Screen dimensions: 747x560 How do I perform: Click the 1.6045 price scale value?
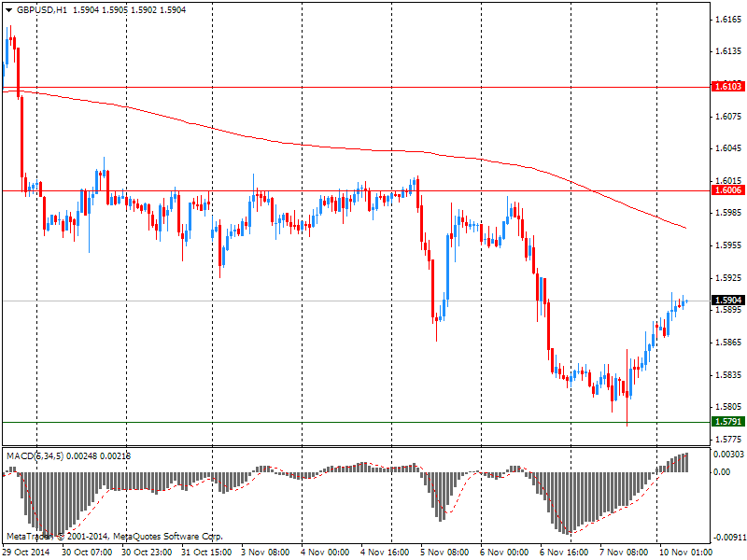(x=728, y=148)
